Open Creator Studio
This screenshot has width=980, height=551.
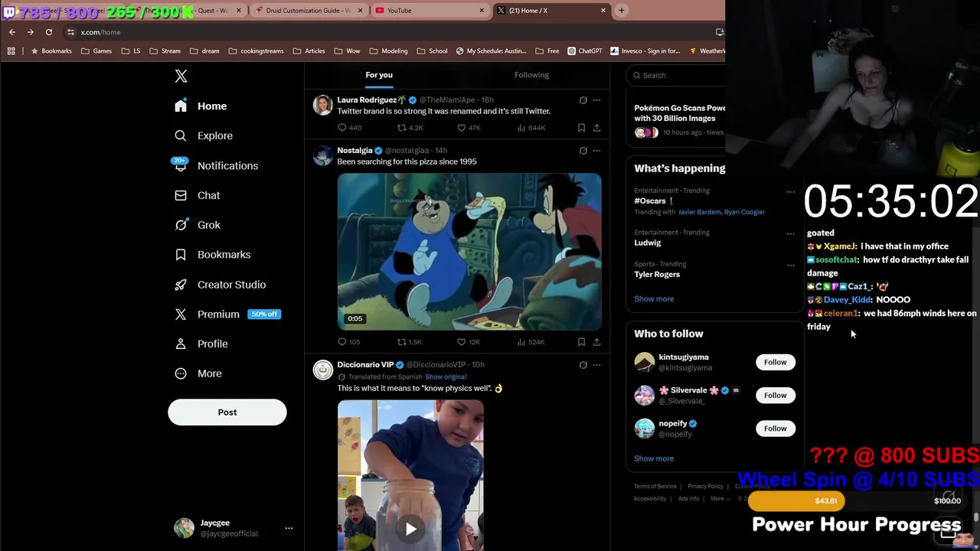click(x=220, y=285)
